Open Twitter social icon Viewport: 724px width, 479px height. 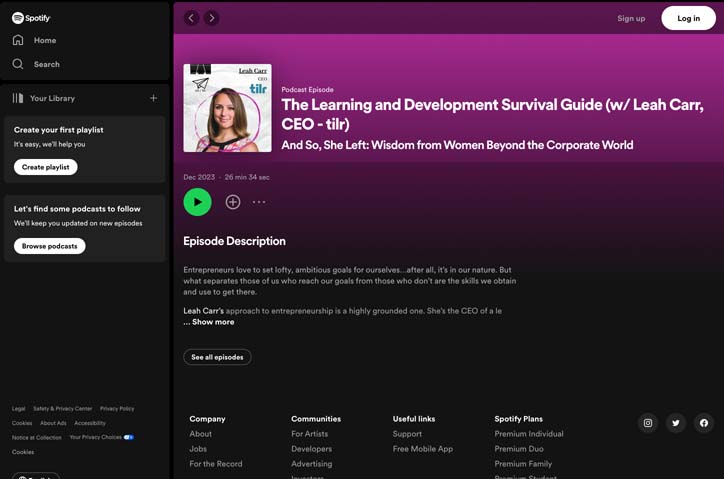point(676,423)
